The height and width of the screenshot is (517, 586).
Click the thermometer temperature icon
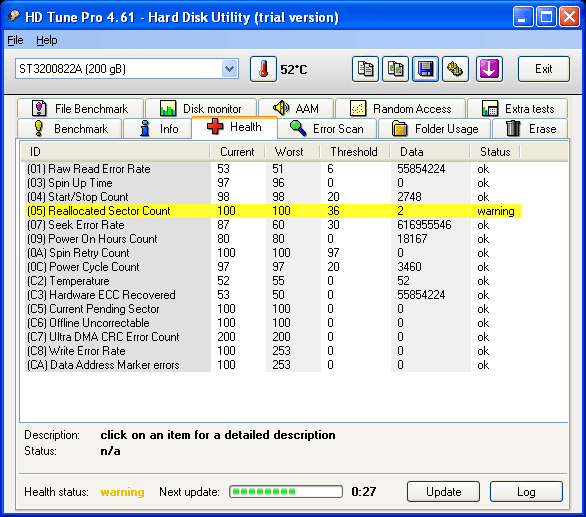click(263, 69)
